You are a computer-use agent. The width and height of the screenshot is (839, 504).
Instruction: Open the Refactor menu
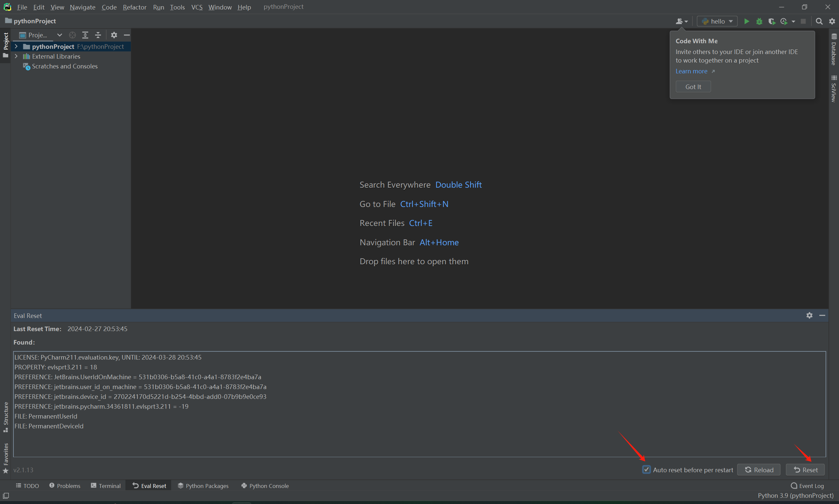click(134, 7)
